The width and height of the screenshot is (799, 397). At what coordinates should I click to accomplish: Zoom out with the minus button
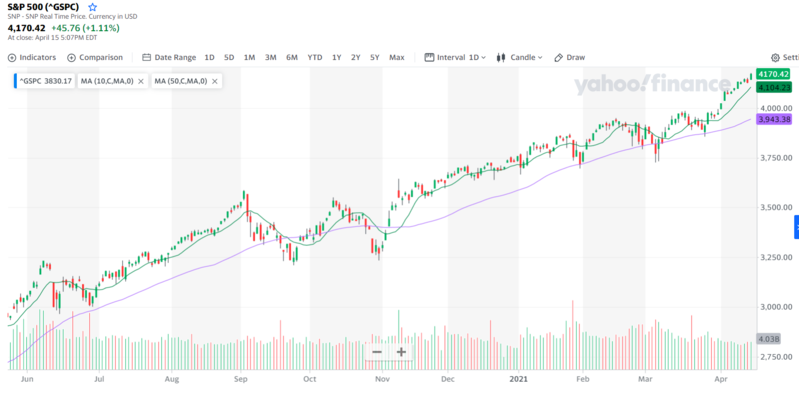point(377,352)
